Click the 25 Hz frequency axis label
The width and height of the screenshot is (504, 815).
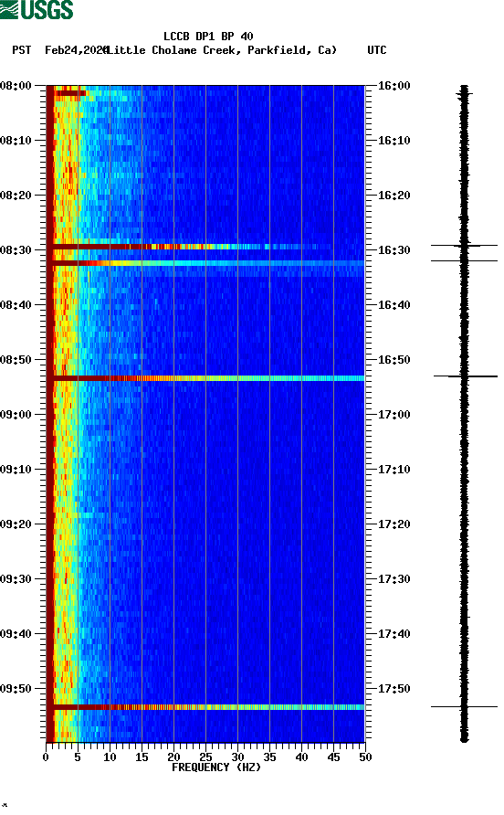point(205,757)
